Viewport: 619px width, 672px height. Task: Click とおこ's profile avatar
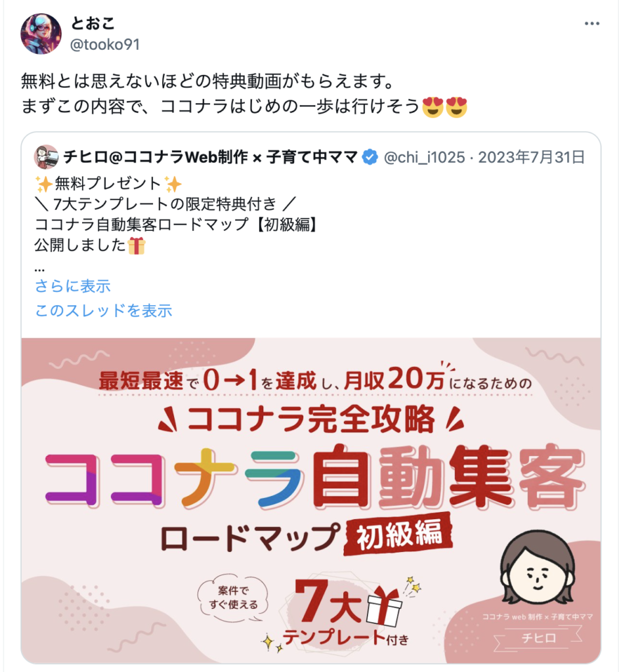tap(41, 34)
